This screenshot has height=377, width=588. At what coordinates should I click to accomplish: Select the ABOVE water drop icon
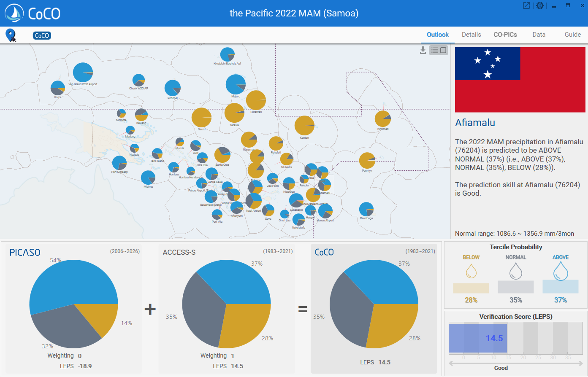point(560,271)
